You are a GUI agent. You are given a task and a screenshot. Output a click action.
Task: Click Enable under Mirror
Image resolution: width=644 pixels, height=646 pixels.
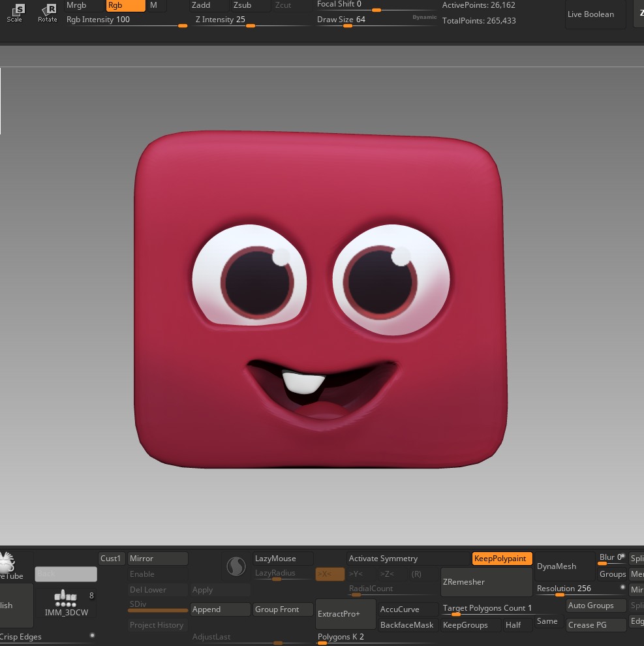point(158,574)
